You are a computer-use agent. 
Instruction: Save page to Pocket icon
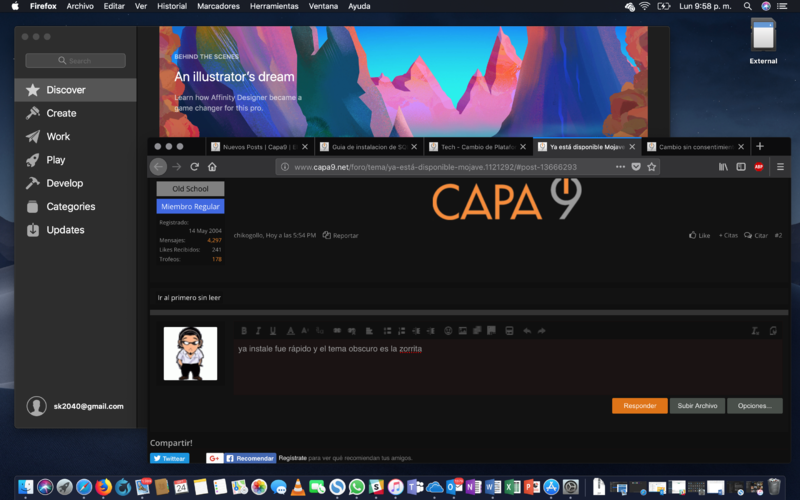[636, 167]
